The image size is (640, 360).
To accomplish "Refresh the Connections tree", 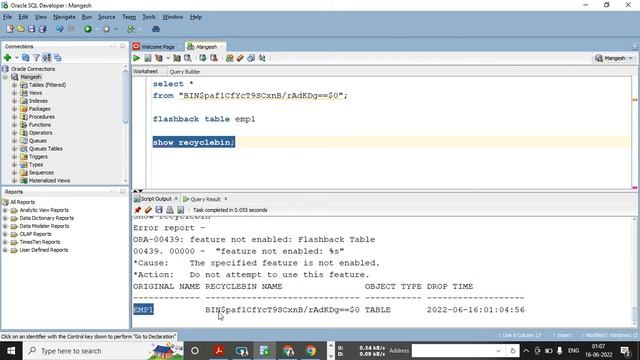I will pyautogui.click(x=26, y=58).
